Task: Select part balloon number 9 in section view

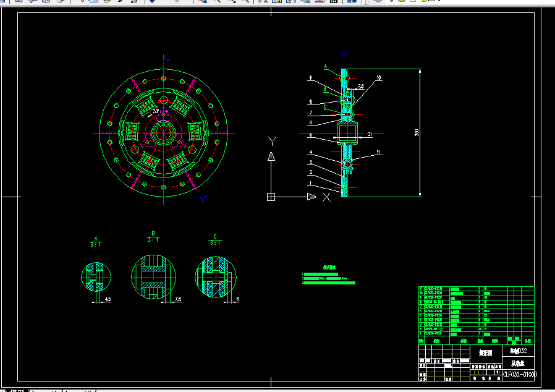Action: (x=310, y=78)
